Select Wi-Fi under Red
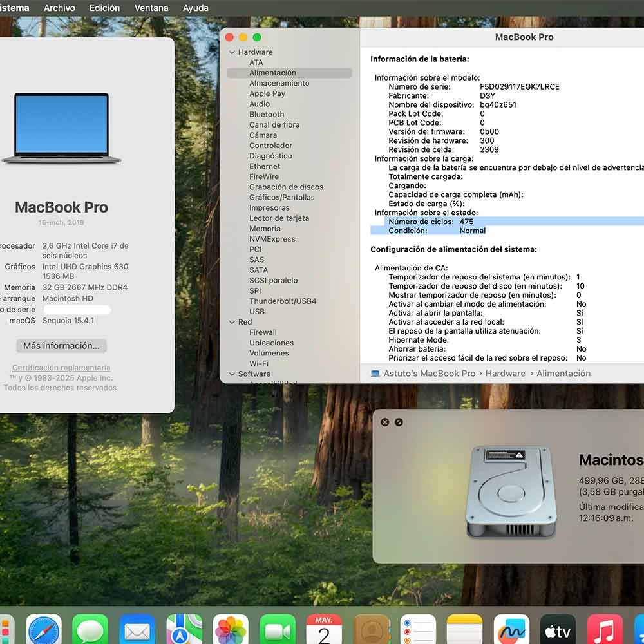This screenshot has width=644, height=644. click(x=259, y=363)
